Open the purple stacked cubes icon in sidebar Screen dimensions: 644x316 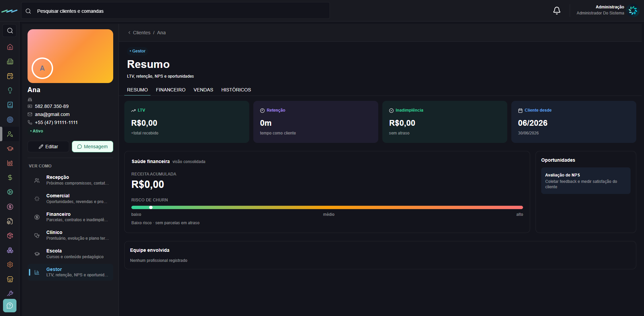[x=10, y=250]
